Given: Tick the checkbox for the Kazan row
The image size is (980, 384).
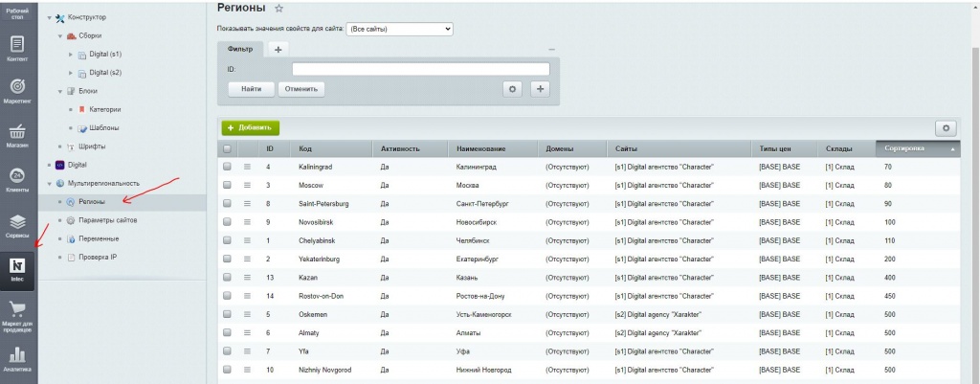Looking at the screenshot, I should tap(227, 276).
